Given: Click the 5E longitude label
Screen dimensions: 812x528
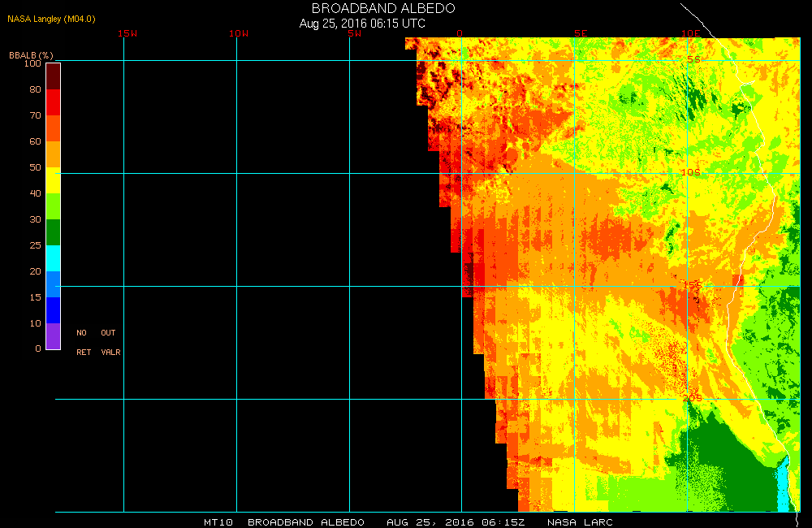Looking at the screenshot, I should click(x=580, y=33).
